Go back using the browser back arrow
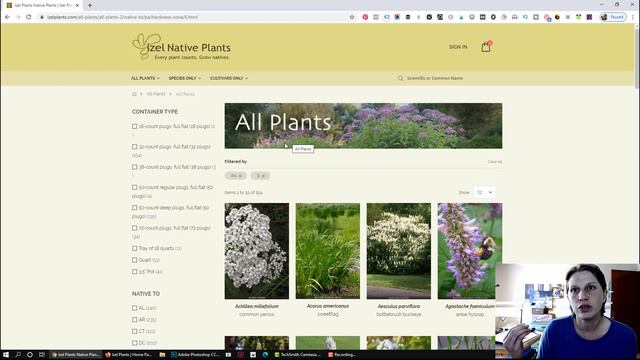 pos(7,17)
